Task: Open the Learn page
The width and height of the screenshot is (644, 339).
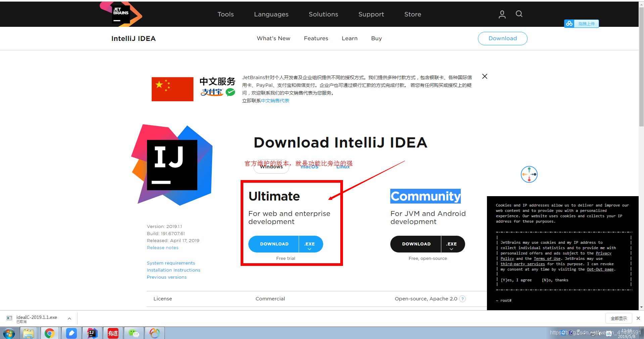Action: (x=350, y=38)
